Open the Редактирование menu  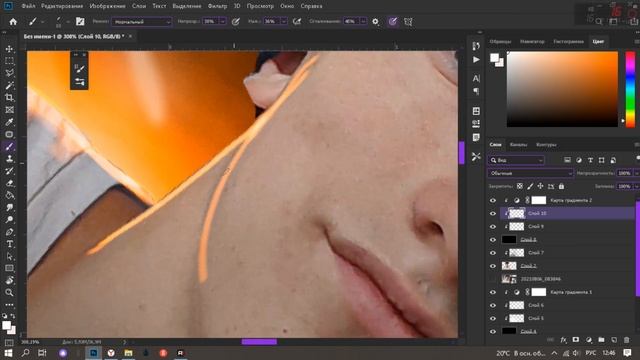(62, 6)
